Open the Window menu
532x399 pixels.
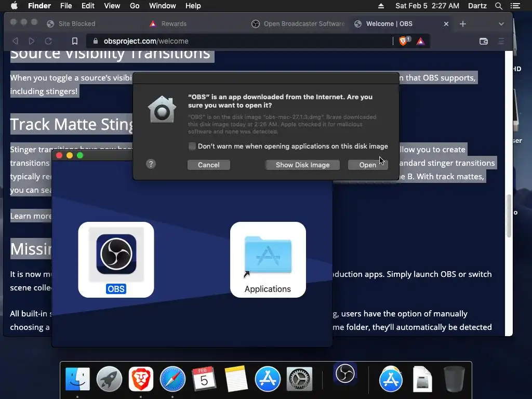tap(163, 6)
